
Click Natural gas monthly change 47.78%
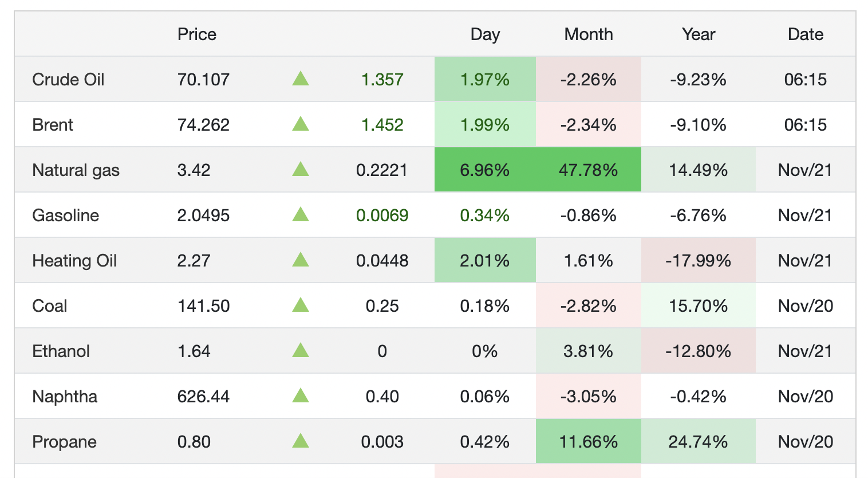(589, 170)
